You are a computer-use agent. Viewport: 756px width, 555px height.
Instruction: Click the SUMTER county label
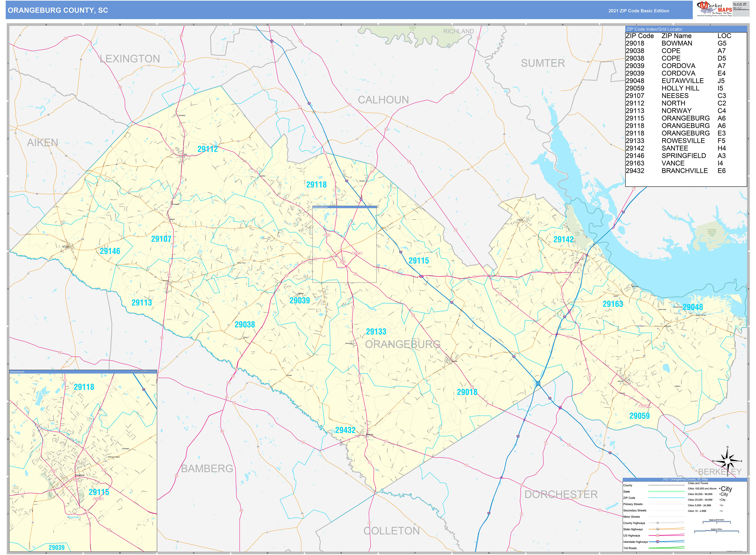[x=543, y=63]
